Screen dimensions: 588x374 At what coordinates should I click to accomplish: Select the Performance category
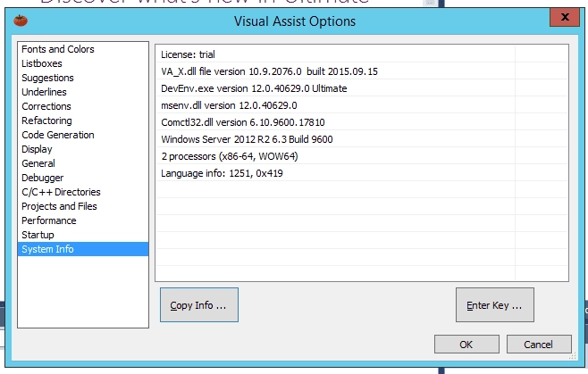[83, 220]
